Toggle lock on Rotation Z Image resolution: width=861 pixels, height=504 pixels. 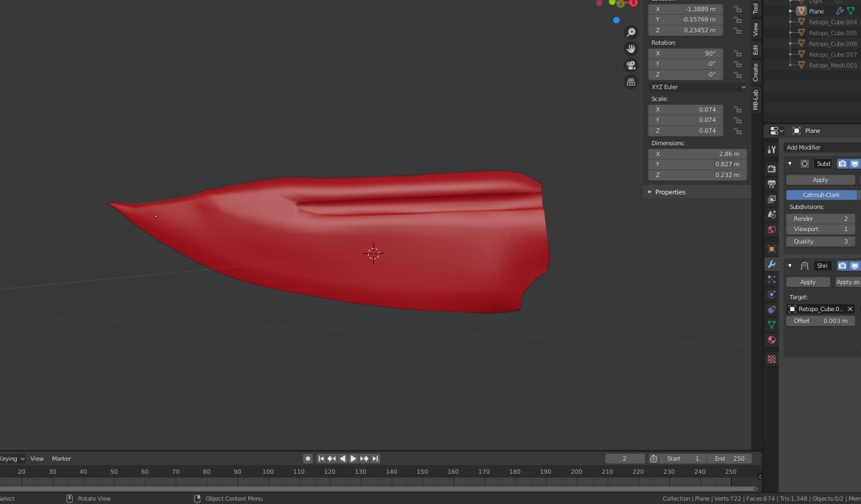[738, 75]
